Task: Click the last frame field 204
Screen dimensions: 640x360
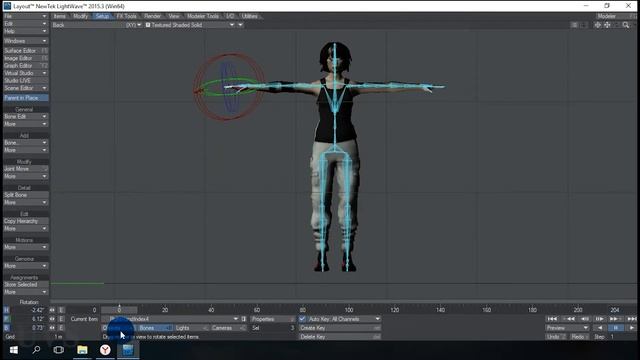Action: point(615,310)
